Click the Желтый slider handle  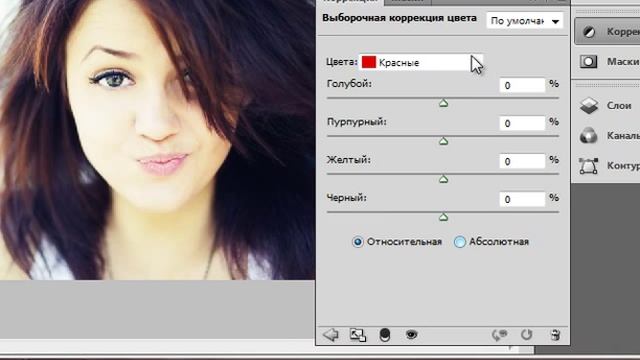pyautogui.click(x=443, y=179)
